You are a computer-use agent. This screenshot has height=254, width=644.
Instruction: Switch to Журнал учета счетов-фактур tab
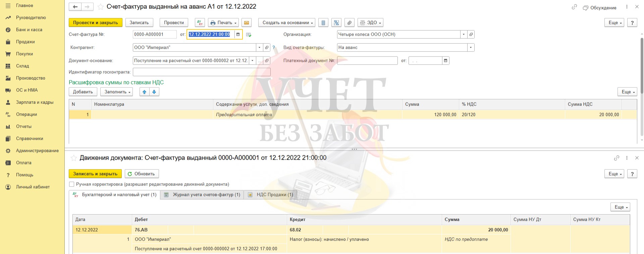tap(202, 195)
